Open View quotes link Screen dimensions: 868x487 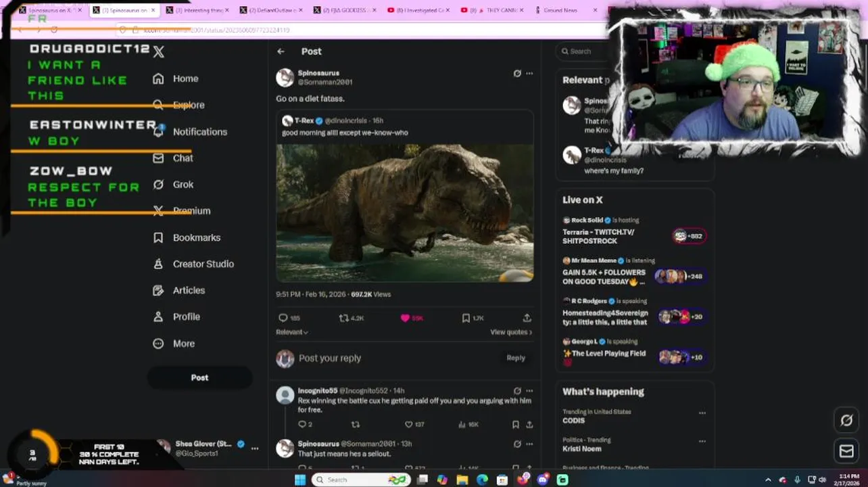(511, 332)
